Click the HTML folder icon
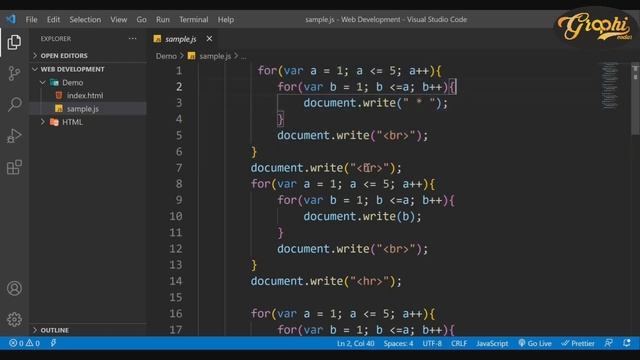The width and height of the screenshot is (640, 360). coord(54,122)
